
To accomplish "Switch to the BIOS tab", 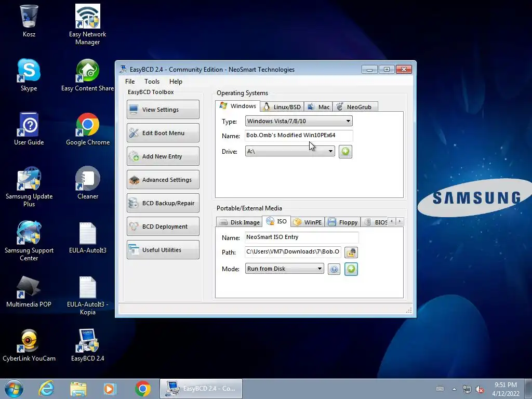I will pos(375,222).
